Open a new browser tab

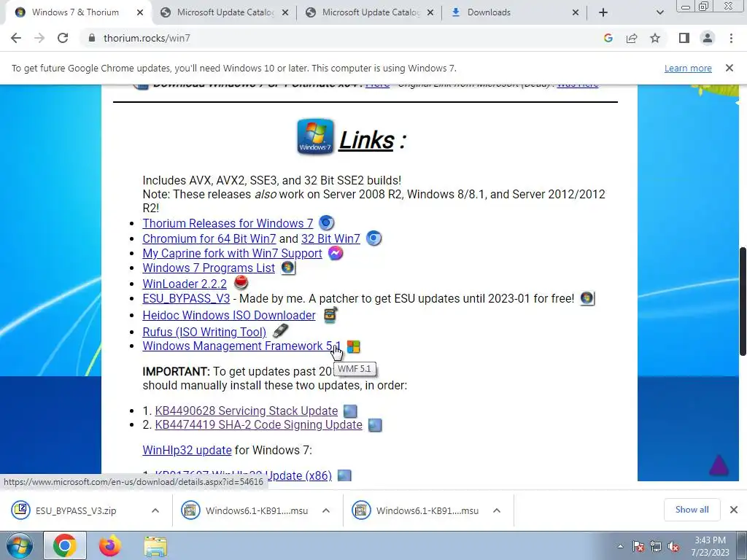603,12
